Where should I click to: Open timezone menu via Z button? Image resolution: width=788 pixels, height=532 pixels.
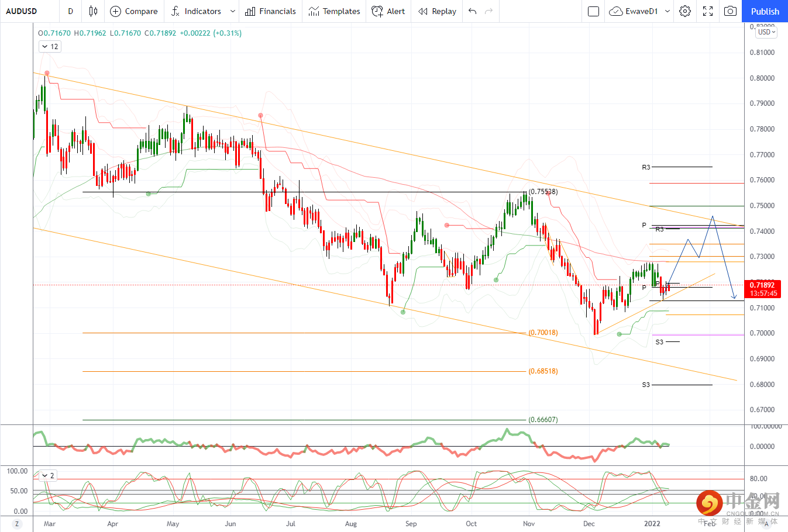tap(17, 524)
